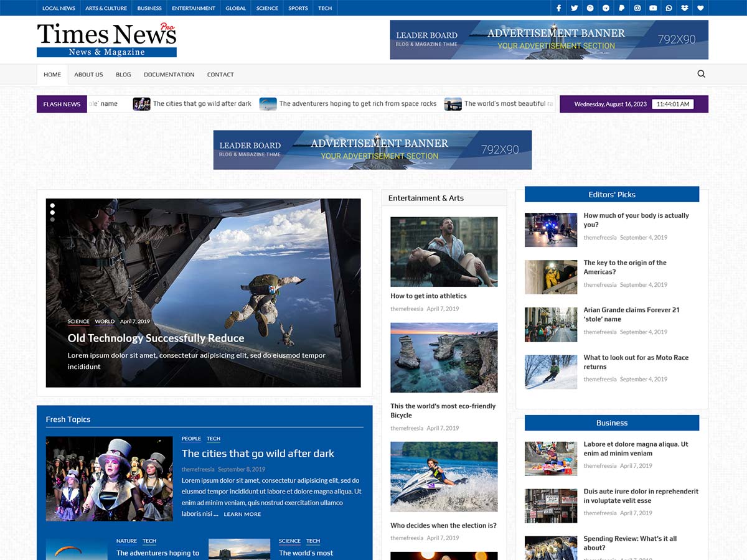The image size is (747, 560).
Task: Click the Learn More link
Action: tap(242, 515)
